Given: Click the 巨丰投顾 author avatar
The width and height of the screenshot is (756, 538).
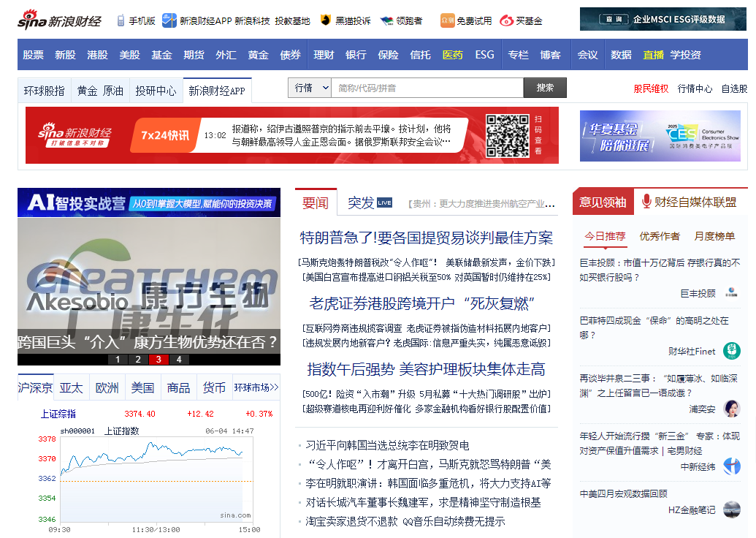Looking at the screenshot, I should pos(731,292).
